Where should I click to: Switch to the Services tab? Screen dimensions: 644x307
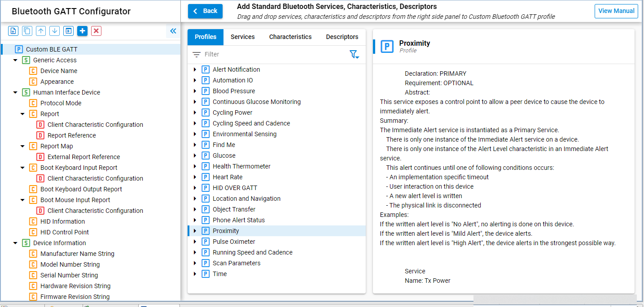[x=242, y=37]
